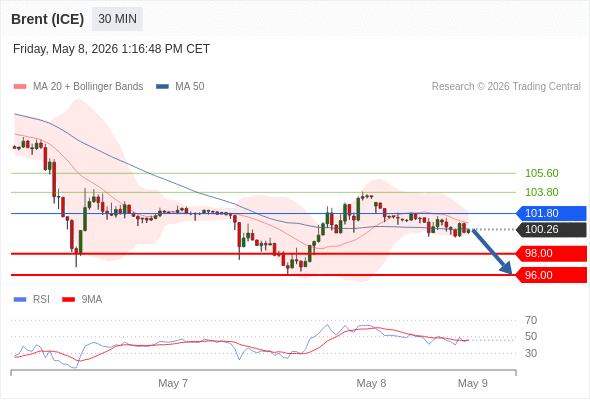590x400 pixels.
Task: Click the 100.26 current price tag
Action: [x=552, y=230]
